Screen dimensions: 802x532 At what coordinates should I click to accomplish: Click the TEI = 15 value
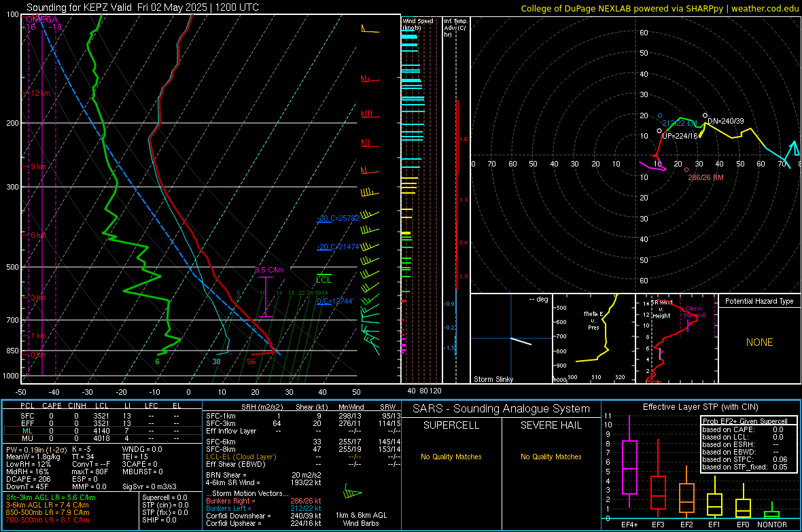point(135,457)
